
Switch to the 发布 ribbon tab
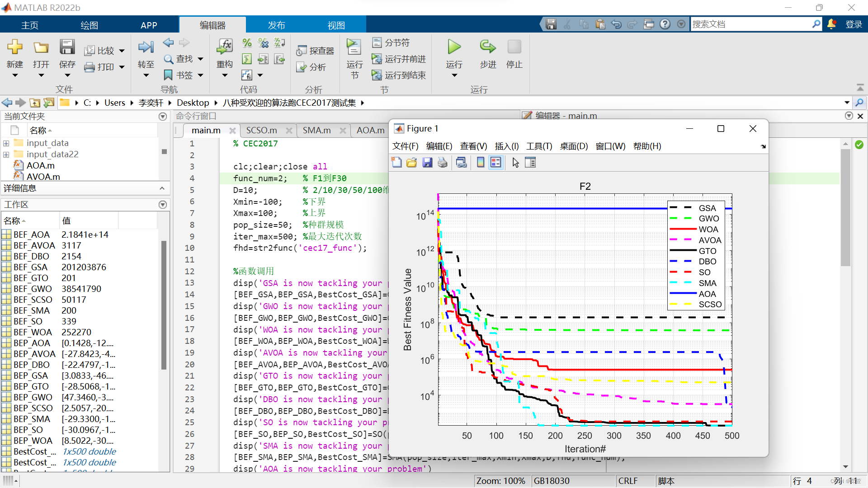click(276, 25)
